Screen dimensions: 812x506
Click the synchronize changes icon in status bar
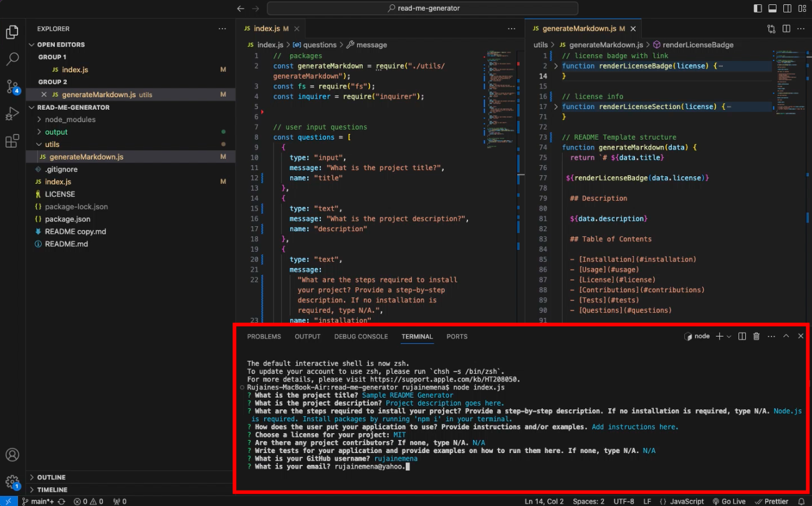(x=61, y=501)
